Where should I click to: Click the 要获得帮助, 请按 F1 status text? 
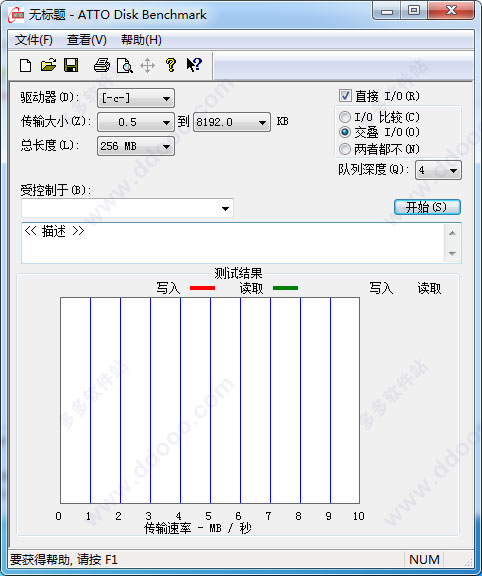[x=64, y=559]
